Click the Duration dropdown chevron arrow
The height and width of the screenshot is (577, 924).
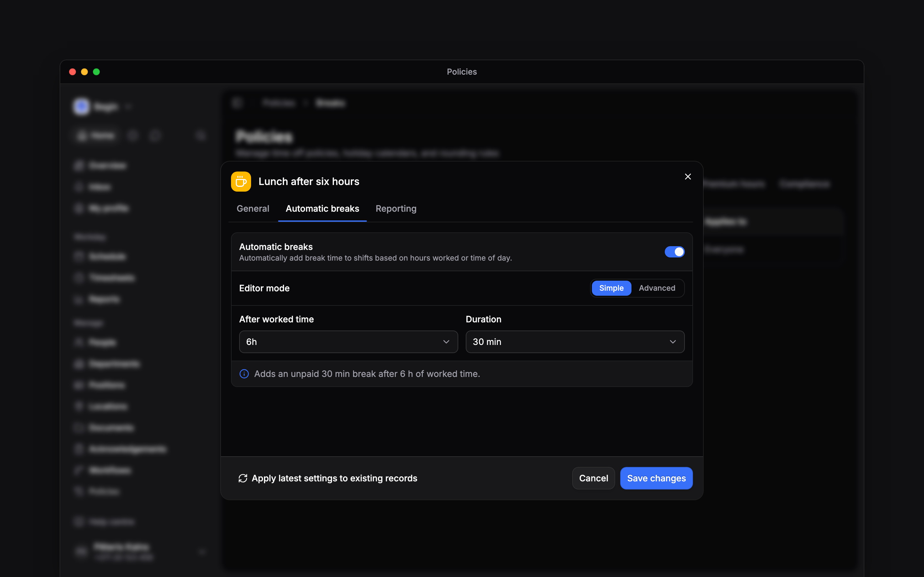pos(673,341)
